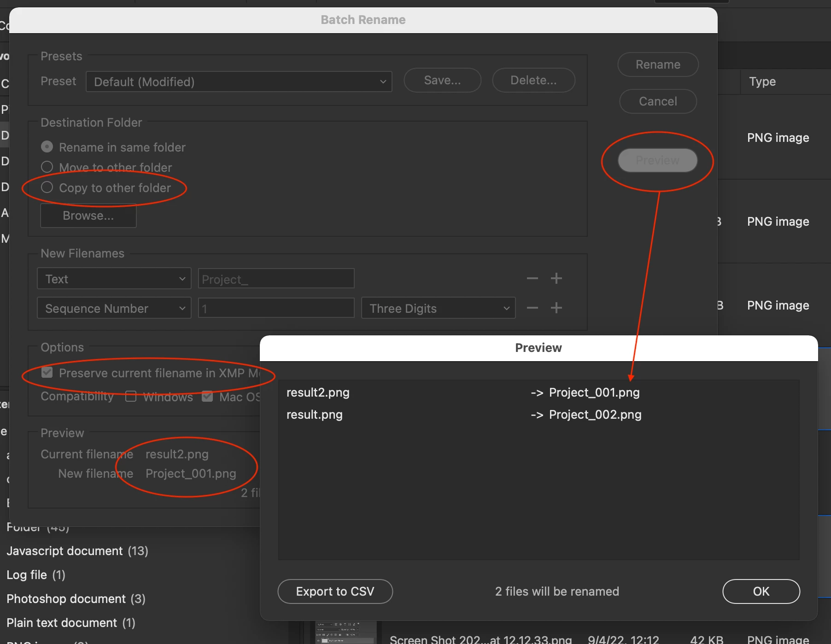
Task: Toggle Mac OS compatibility checkbox
Action: 207,396
